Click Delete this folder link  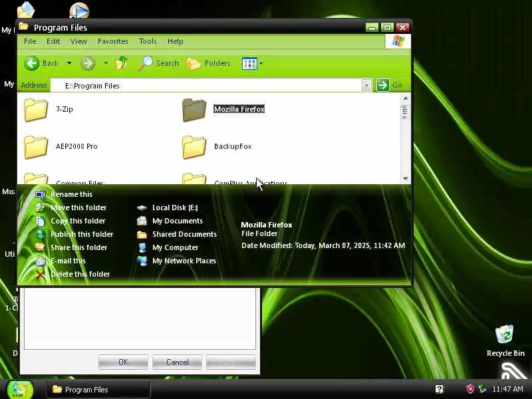click(x=80, y=274)
